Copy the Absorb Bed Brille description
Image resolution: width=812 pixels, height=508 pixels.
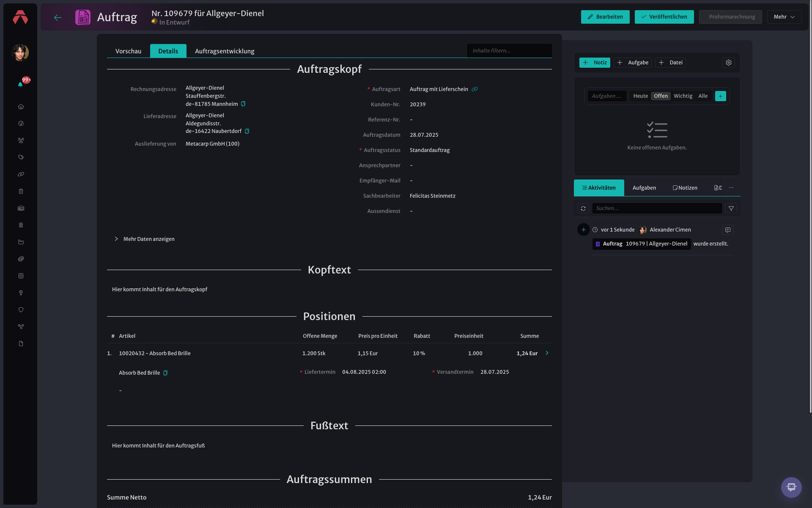pyautogui.click(x=165, y=373)
